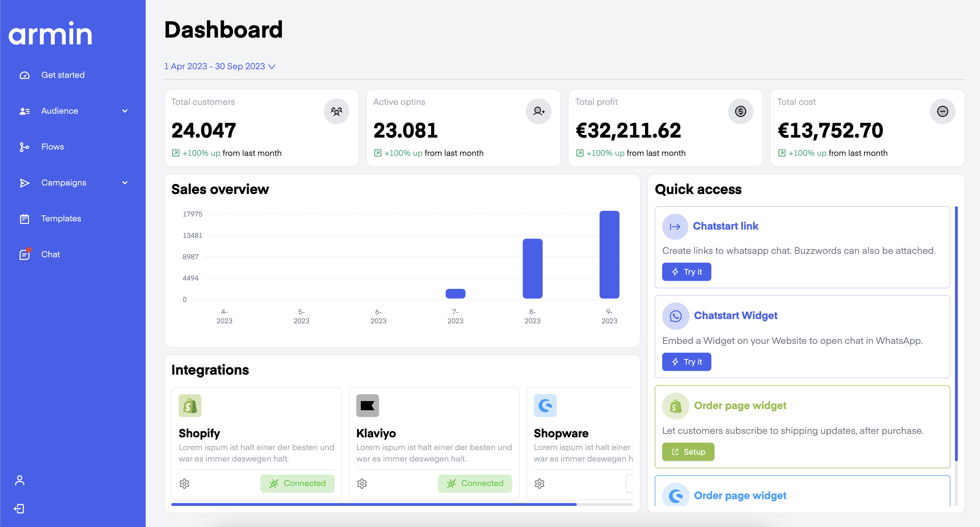Click the user profile icon above logout
Image resolution: width=980 pixels, height=527 pixels.
19,480
